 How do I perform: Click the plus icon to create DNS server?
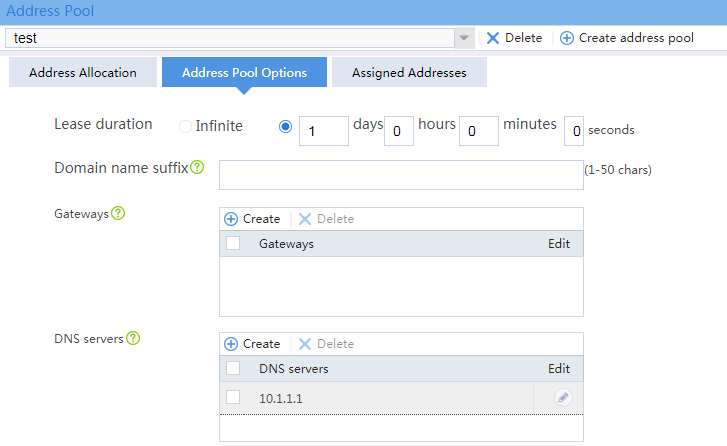click(x=231, y=344)
